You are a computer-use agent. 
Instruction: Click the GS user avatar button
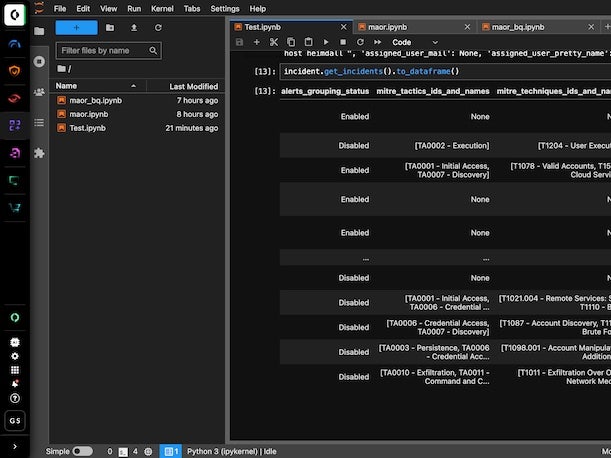(14, 420)
